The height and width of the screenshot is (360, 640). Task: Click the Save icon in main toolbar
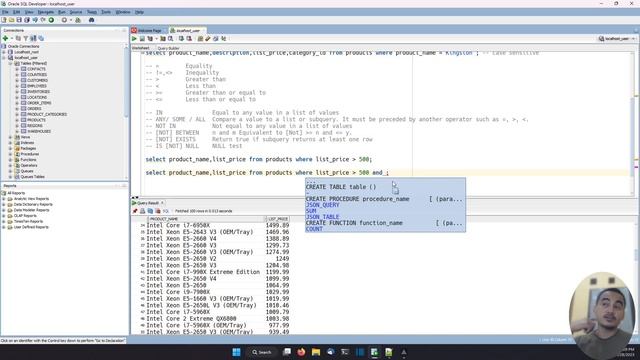[19, 20]
